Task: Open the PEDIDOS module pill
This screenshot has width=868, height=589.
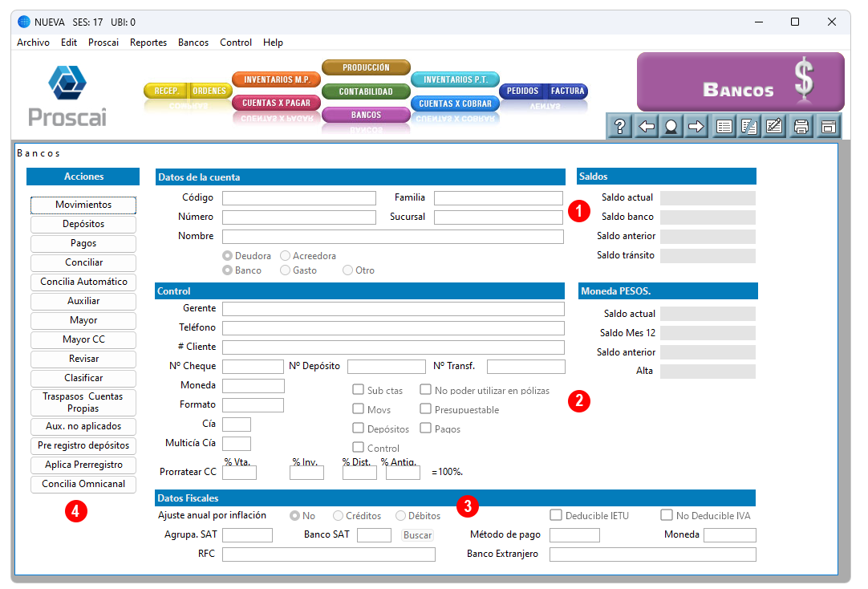Action: click(x=522, y=91)
